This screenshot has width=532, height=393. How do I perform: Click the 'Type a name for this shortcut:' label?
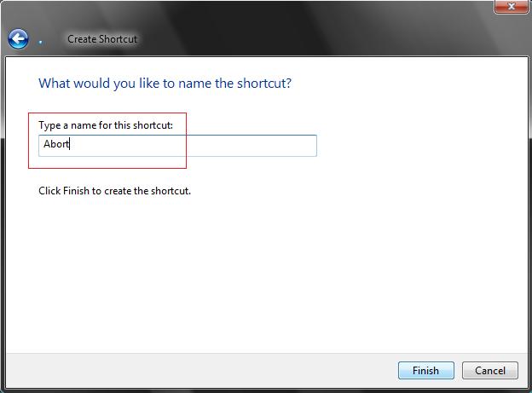point(106,125)
